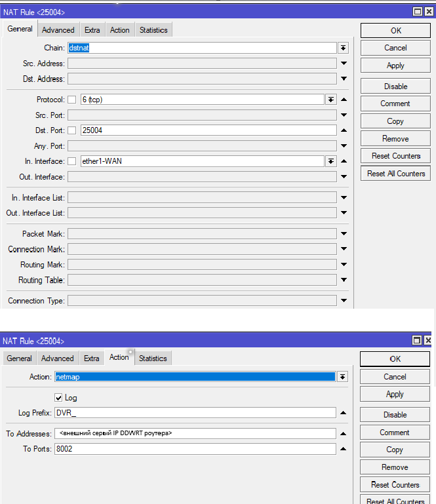Switch to the Statistics tab in top window
Viewport: 436px width, 504px height.
click(x=153, y=30)
